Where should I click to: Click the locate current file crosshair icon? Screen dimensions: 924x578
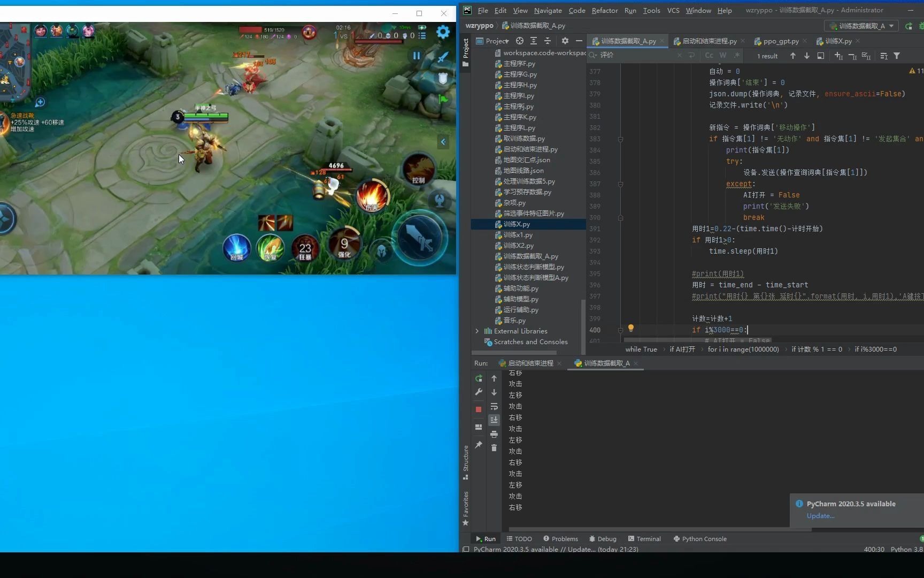tap(520, 41)
